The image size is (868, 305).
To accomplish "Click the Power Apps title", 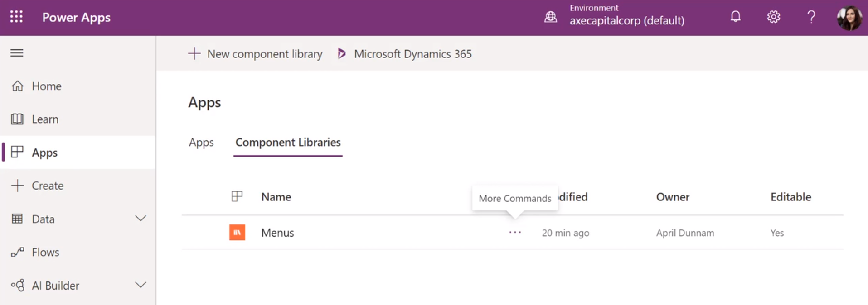I will (76, 17).
